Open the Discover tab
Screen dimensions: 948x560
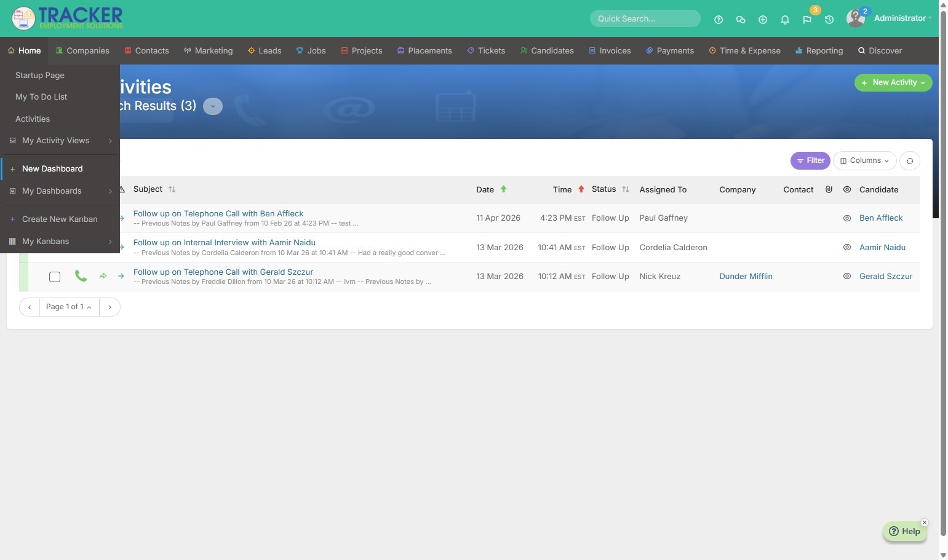(x=880, y=51)
